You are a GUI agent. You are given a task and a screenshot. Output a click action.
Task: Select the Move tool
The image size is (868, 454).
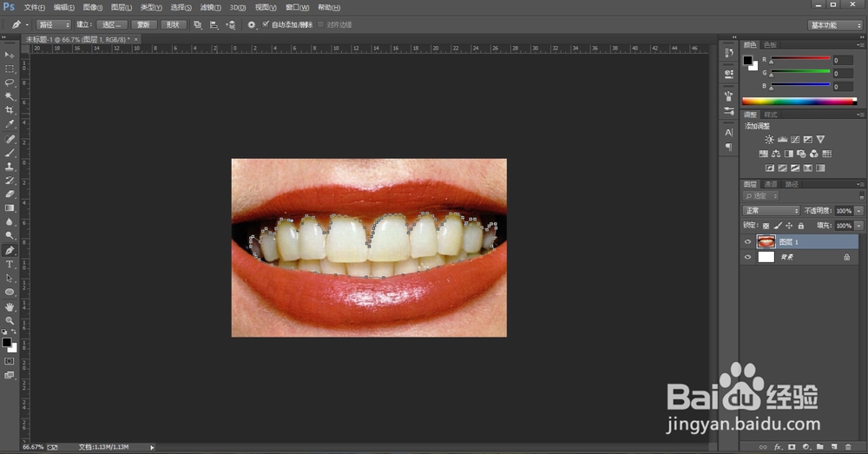[x=10, y=55]
